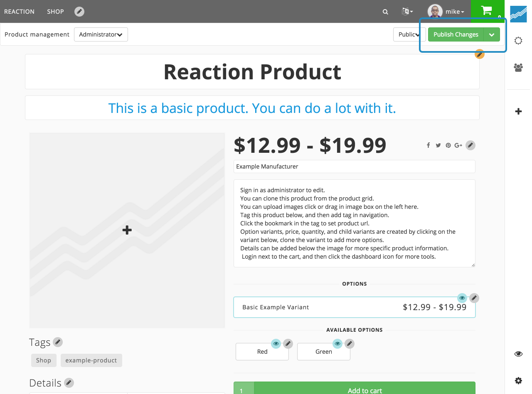Click the Facebook share icon

pyautogui.click(x=428, y=145)
